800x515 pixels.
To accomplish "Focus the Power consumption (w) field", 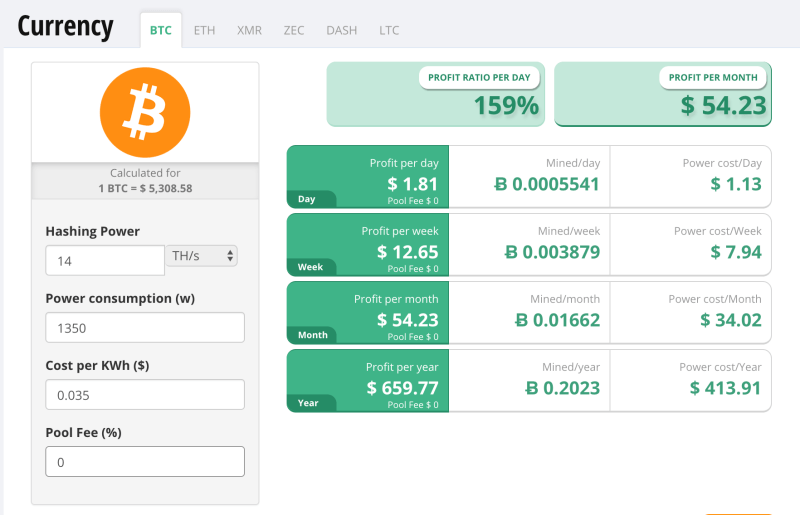I will click(x=145, y=327).
